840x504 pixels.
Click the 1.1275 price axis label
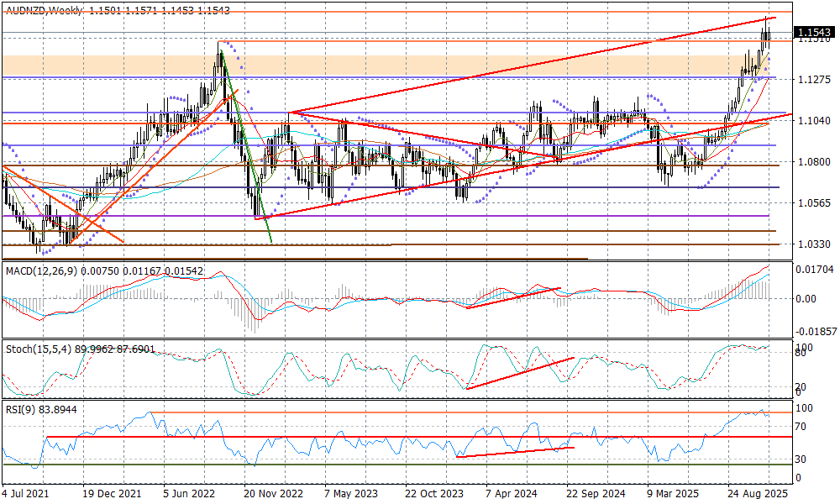[x=812, y=80]
